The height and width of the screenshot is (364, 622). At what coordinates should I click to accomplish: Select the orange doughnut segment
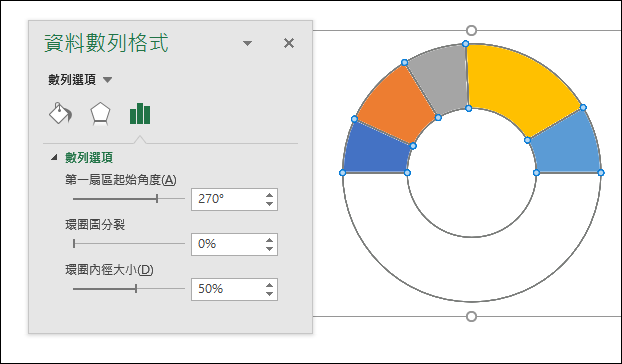click(x=395, y=105)
